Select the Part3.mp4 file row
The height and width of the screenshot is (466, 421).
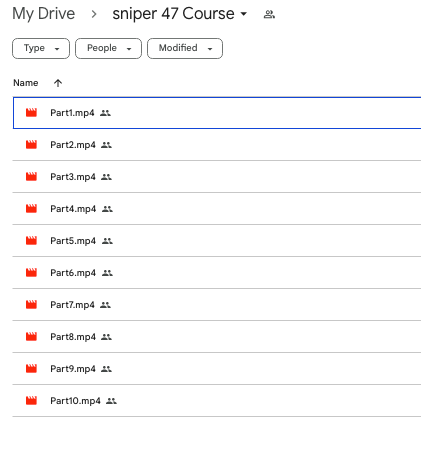coord(217,177)
